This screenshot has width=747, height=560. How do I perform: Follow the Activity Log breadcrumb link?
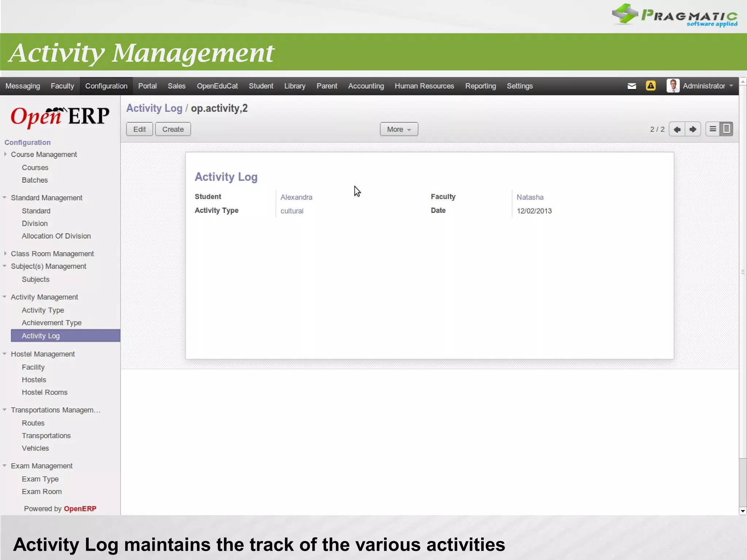tap(154, 108)
